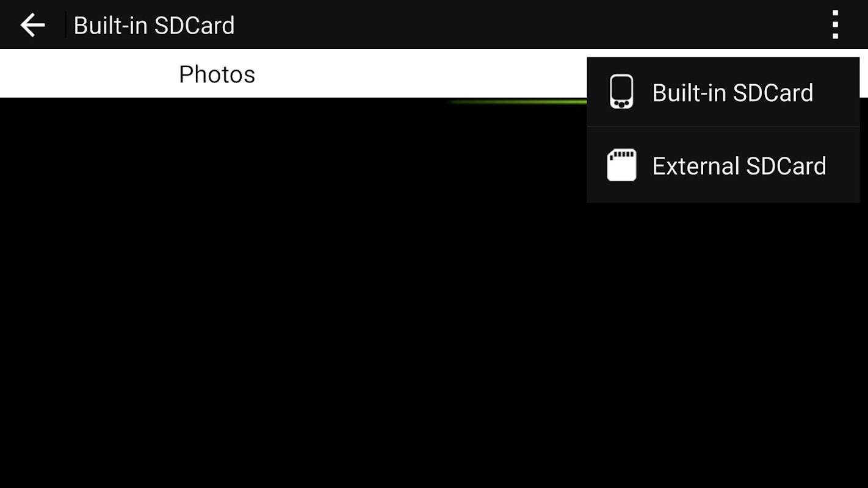Choose External SDCard from the popup menu
Viewport: 868px width, 488px height.
pyautogui.click(x=723, y=165)
